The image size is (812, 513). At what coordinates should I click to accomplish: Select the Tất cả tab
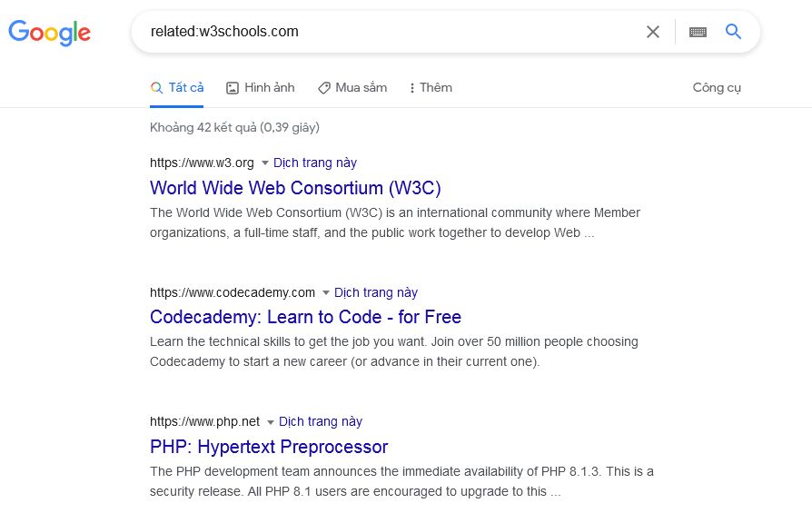point(176,87)
